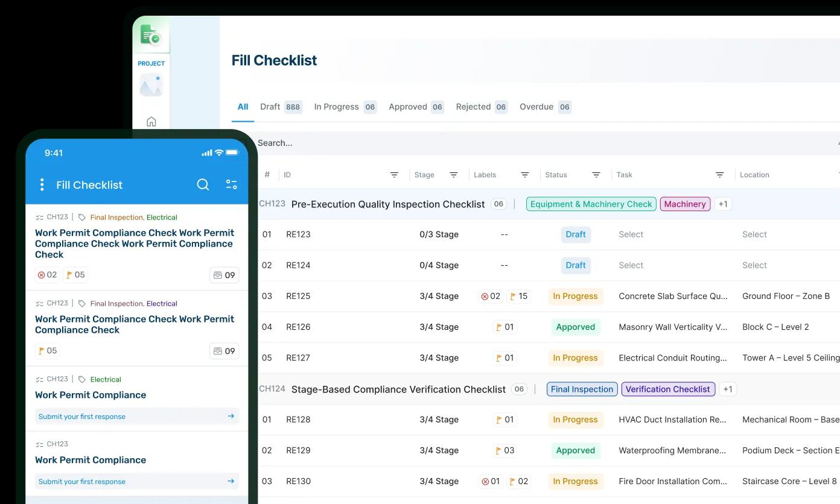The height and width of the screenshot is (504, 840).
Task: Show the Approved tab
Action: tap(416, 107)
